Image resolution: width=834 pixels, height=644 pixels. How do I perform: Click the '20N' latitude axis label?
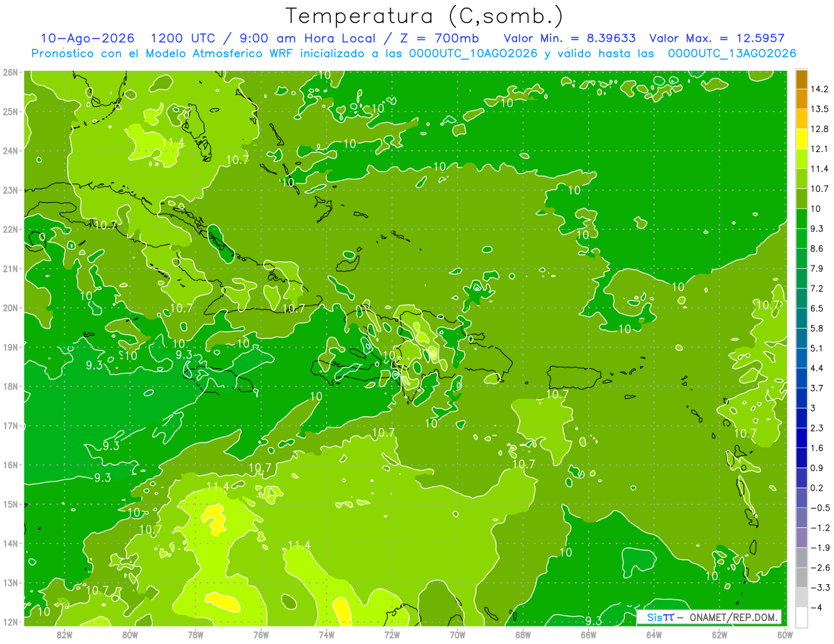coord(10,308)
